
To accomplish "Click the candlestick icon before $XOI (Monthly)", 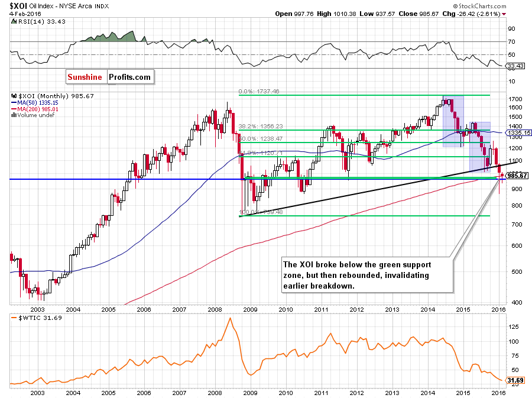I will pyautogui.click(x=14, y=96).
